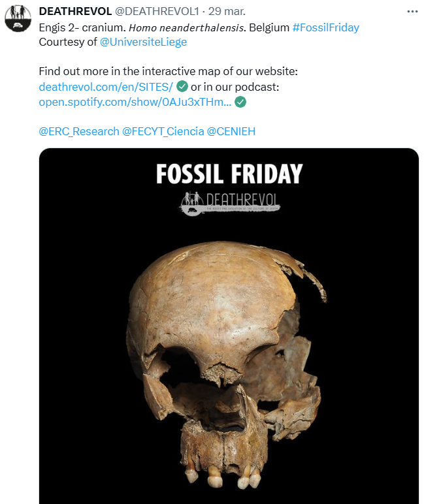Click the "Find out more" sentence text
This screenshot has width=424, height=504.
[168, 71]
